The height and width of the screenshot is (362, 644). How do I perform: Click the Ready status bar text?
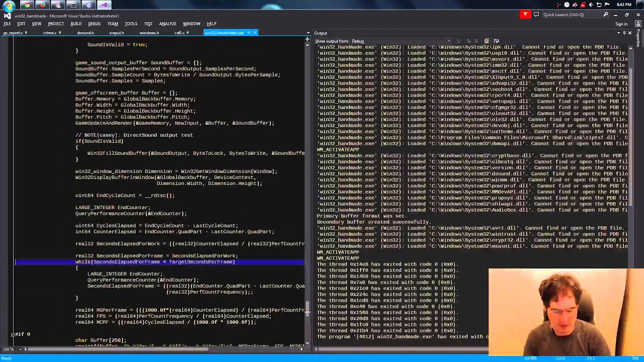[x=7, y=358]
